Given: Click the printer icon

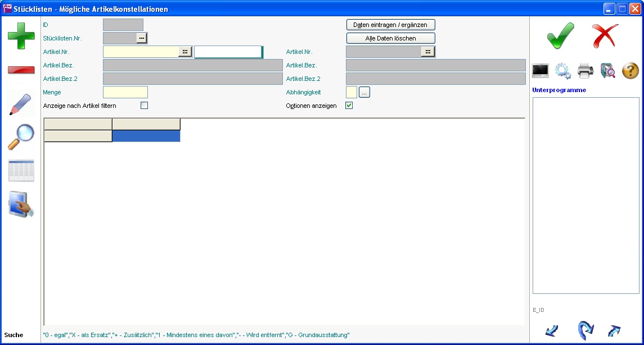Looking at the screenshot, I should tap(586, 71).
